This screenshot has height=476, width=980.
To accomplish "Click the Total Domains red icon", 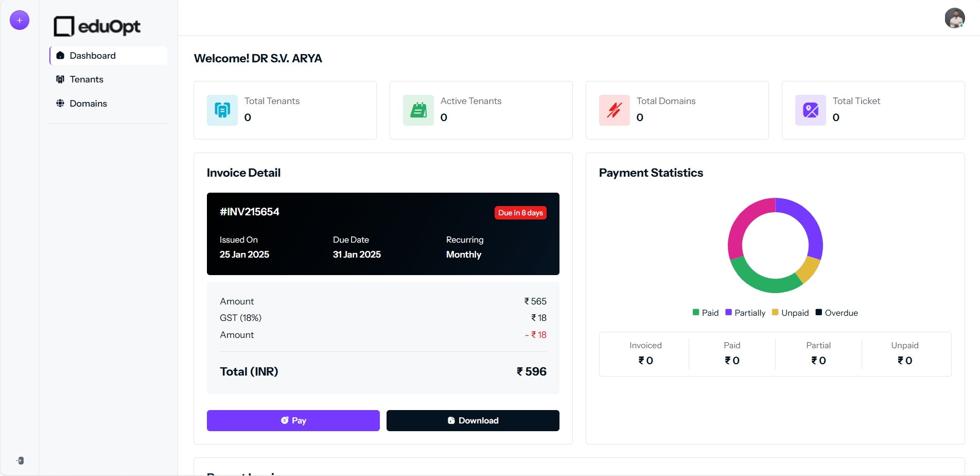I will click(615, 110).
